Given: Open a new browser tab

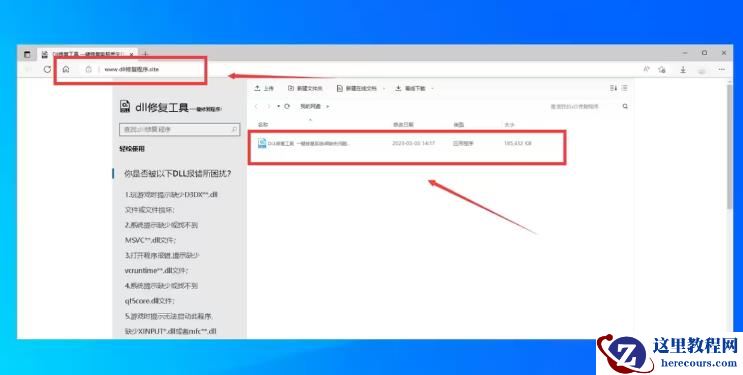Looking at the screenshot, I should [x=145, y=54].
